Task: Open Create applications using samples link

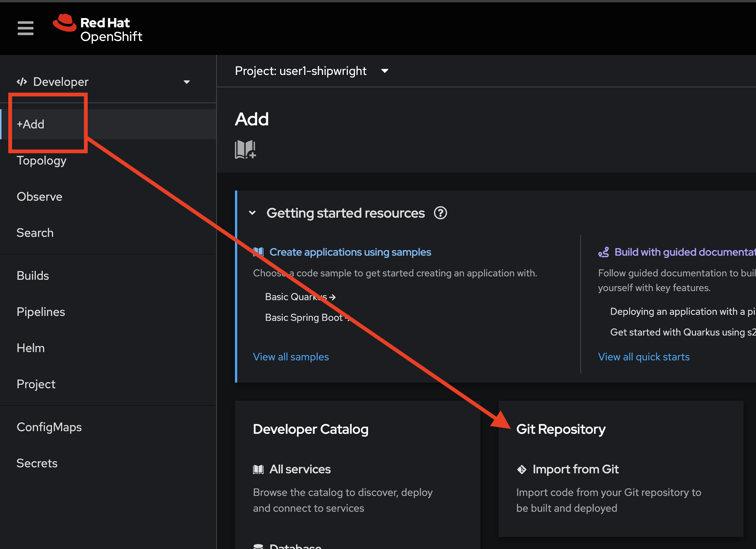Action: (350, 252)
